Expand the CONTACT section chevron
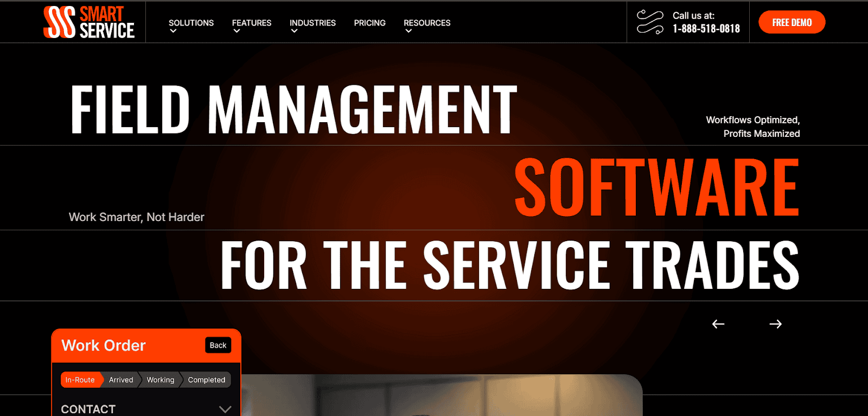Screen dimensions: 868x416 click(x=225, y=409)
